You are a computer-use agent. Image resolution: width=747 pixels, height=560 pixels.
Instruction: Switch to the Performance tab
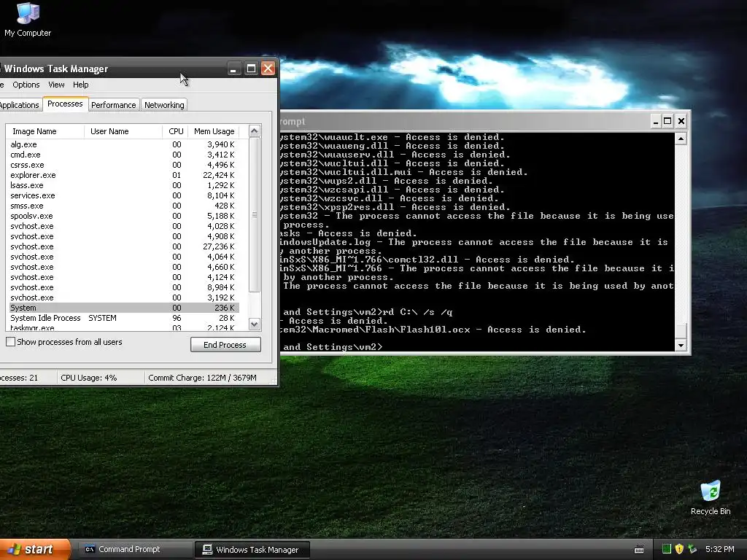113,105
